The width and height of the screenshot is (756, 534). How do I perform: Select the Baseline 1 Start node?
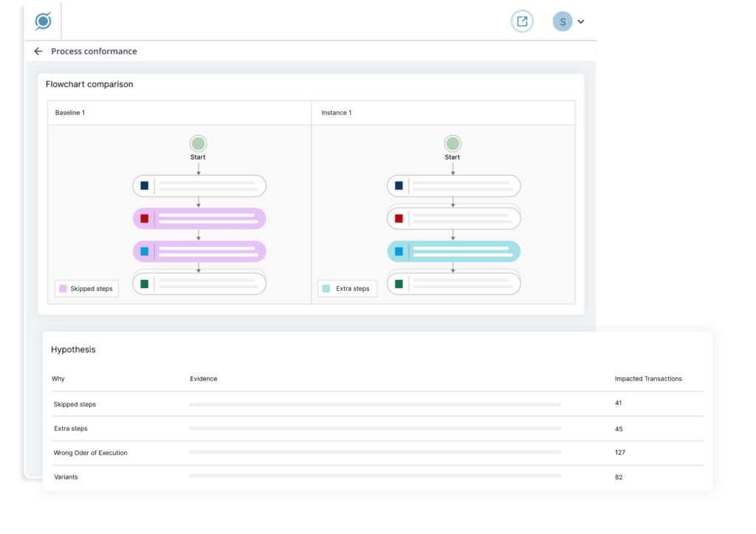[x=198, y=144]
